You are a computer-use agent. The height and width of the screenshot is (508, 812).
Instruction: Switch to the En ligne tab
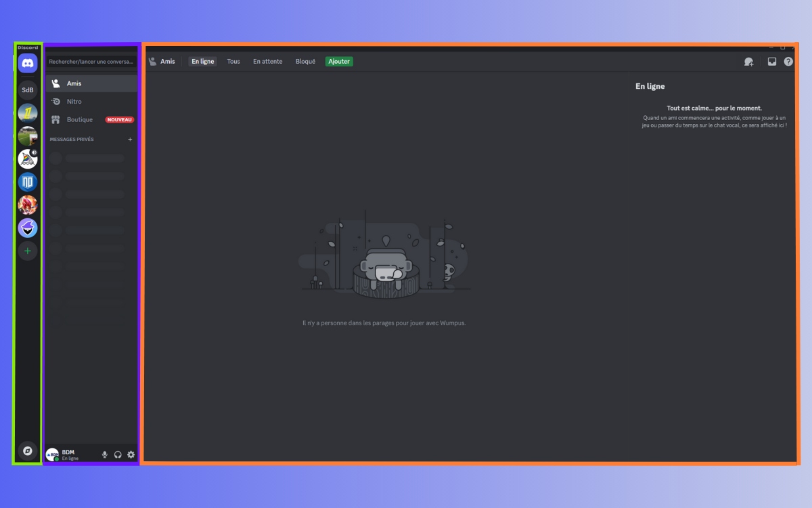point(203,62)
